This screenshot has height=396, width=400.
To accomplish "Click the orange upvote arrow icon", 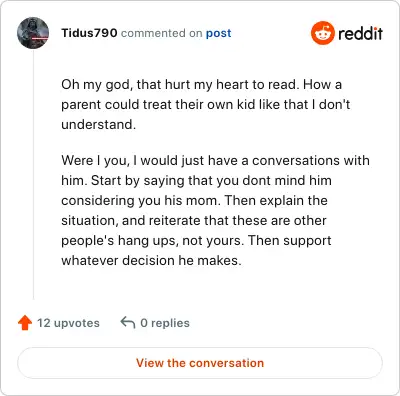I will point(25,323).
